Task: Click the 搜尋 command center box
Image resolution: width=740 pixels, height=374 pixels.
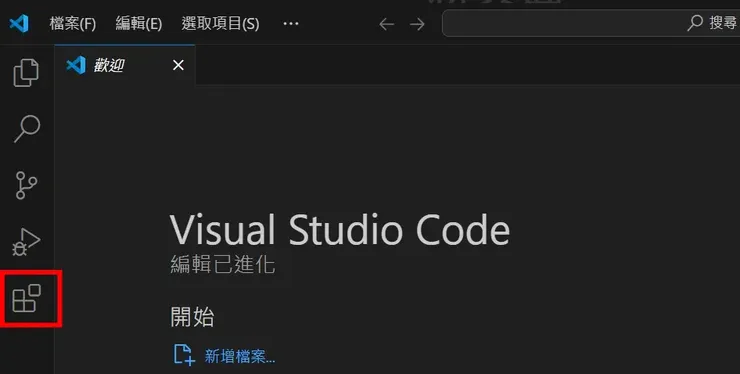Action: [x=591, y=23]
